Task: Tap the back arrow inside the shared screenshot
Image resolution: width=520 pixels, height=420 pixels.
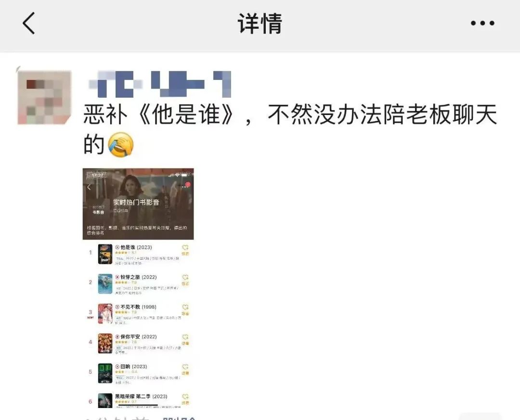Action: coord(89,187)
